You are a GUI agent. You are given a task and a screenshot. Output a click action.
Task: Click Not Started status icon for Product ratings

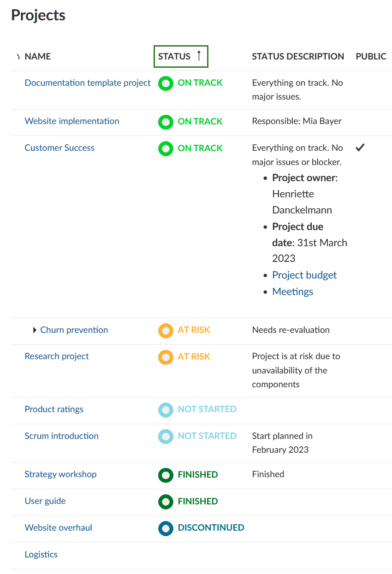tap(166, 410)
